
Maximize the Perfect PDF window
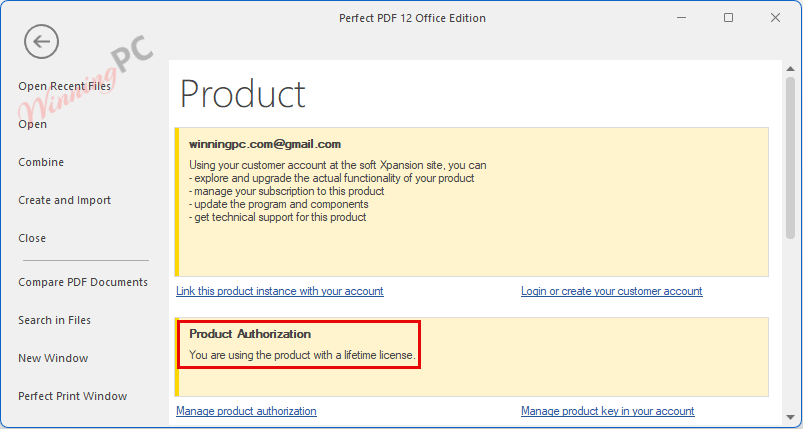click(728, 18)
